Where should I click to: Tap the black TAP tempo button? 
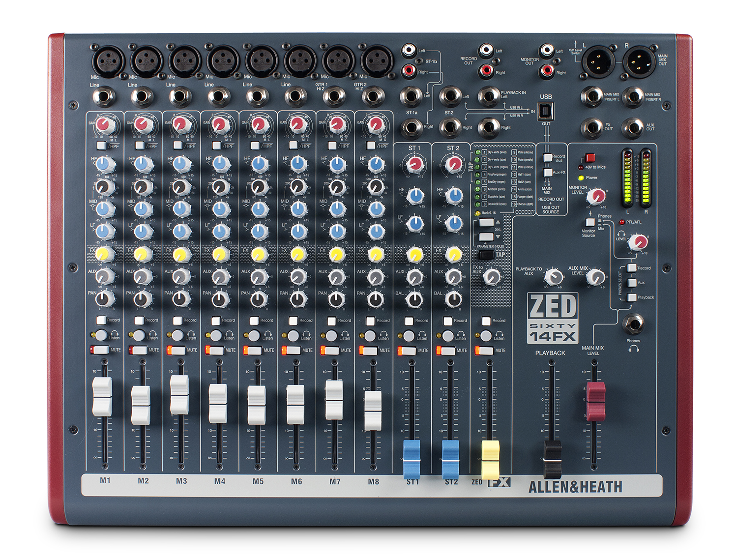[x=486, y=255]
